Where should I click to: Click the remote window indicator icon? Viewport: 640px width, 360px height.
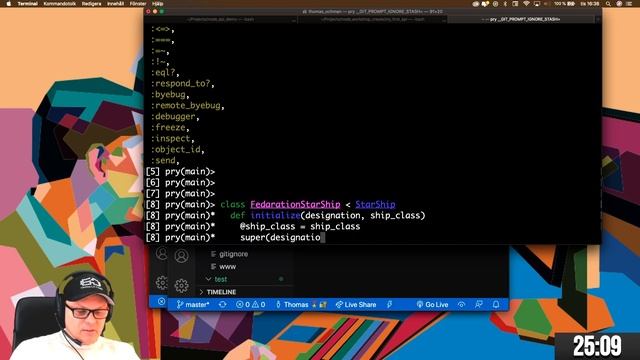pos(162,302)
